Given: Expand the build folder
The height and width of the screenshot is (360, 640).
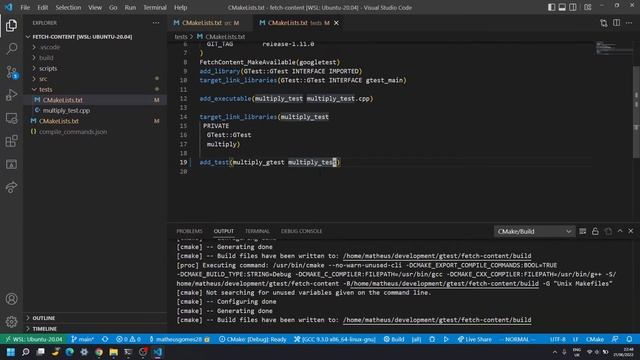Looking at the screenshot, I should 46,58.
